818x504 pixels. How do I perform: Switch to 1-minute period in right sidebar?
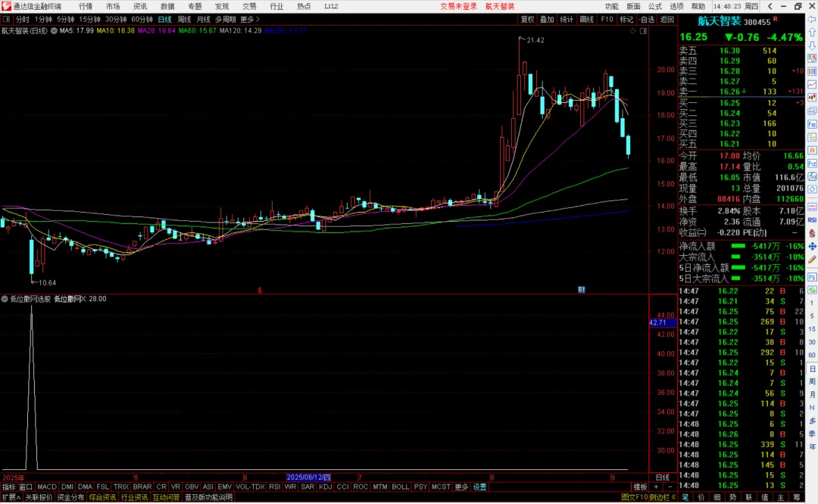[812, 303]
